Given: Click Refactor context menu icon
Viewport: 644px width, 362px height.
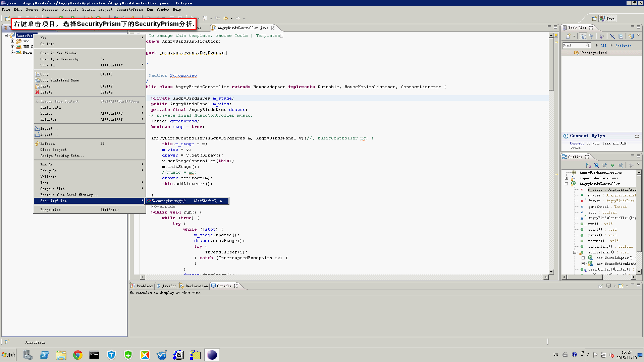Looking at the screenshot, I should [x=48, y=119].
